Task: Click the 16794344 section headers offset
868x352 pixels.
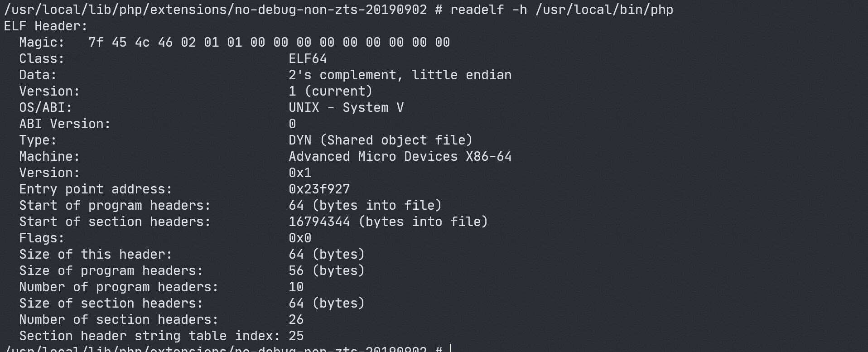Action: coord(319,222)
